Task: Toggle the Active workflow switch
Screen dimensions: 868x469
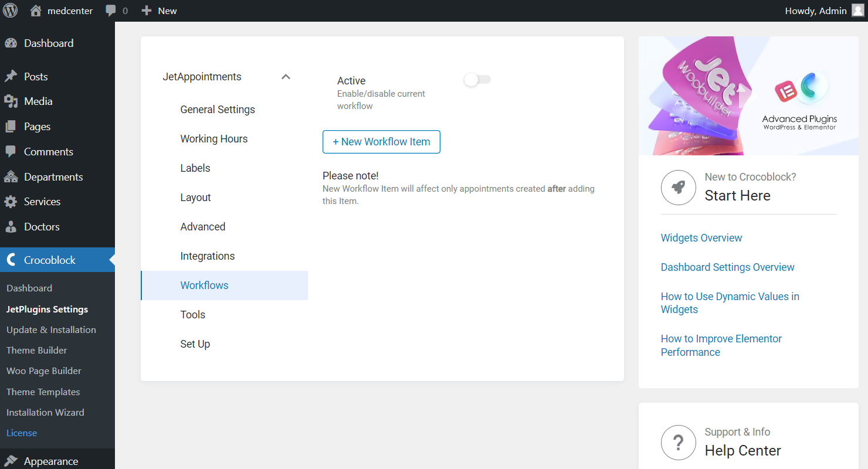Action: click(477, 80)
